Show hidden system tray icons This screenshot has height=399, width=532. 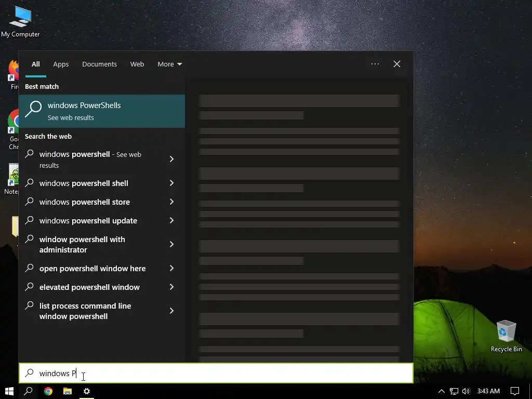[x=442, y=391]
